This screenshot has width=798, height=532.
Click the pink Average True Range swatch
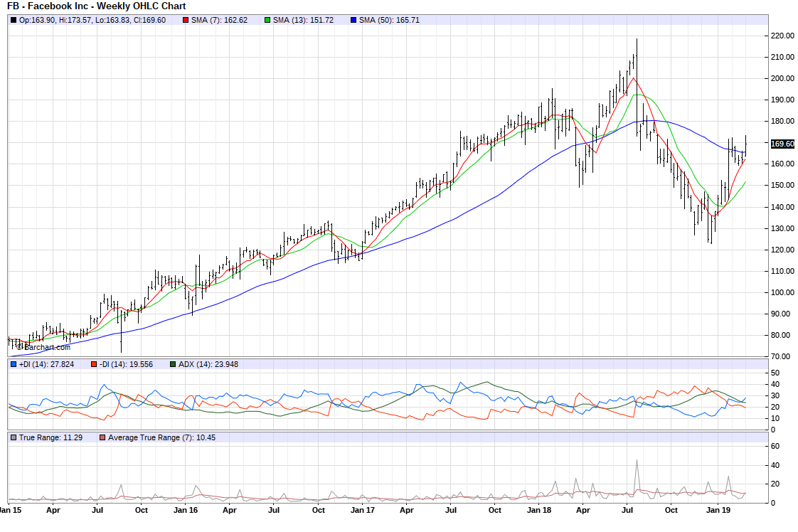pyautogui.click(x=103, y=438)
